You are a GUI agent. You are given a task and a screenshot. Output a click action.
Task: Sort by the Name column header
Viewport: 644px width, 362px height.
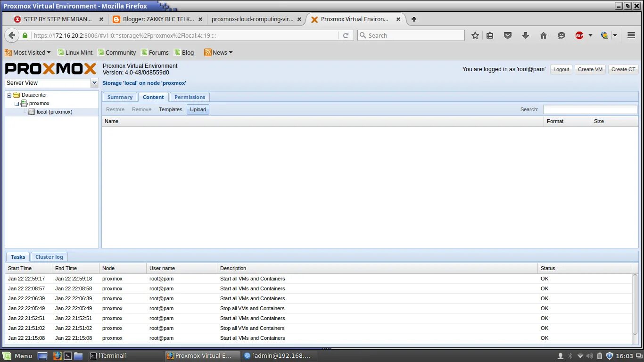coord(323,121)
